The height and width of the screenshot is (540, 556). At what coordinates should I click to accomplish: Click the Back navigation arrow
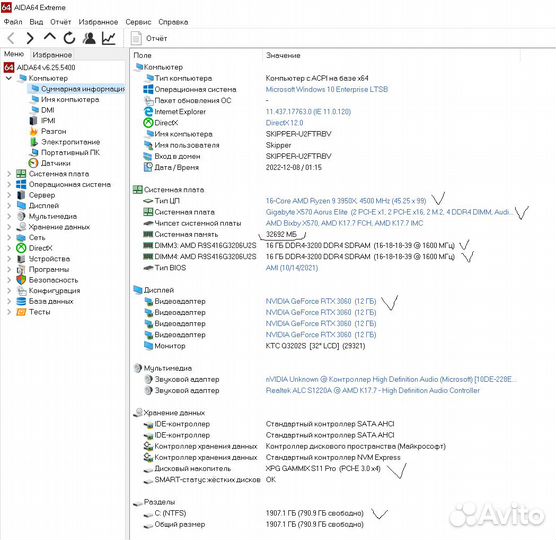11,38
